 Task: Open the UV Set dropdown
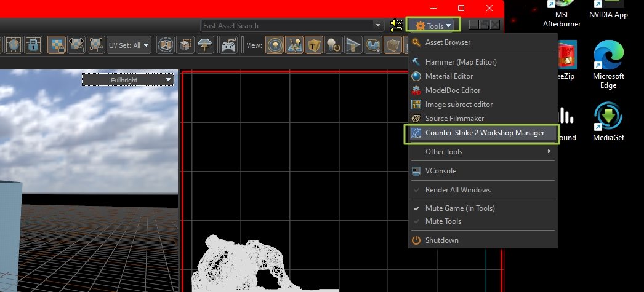pos(129,45)
